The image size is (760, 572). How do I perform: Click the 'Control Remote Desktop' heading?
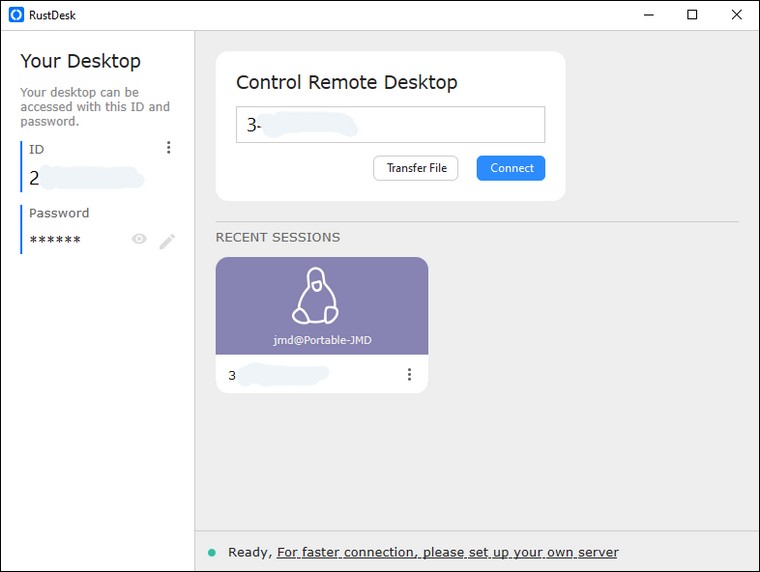(x=347, y=82)
